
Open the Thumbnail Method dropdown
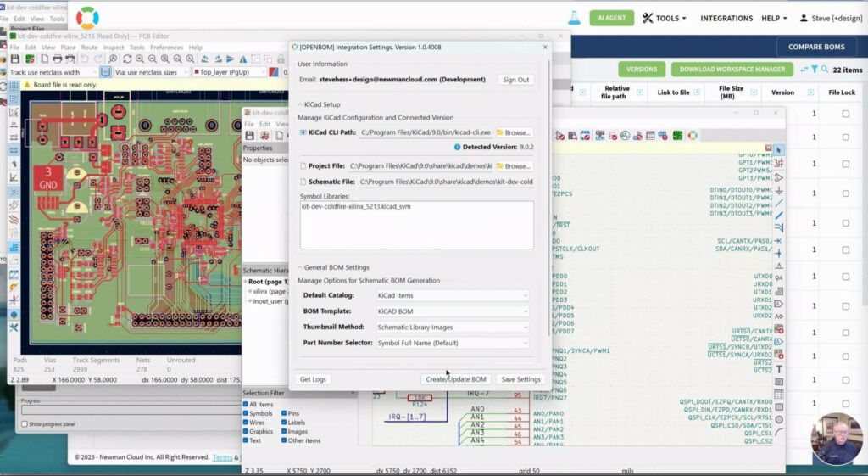pyautogui.click(x=453, y=328)
